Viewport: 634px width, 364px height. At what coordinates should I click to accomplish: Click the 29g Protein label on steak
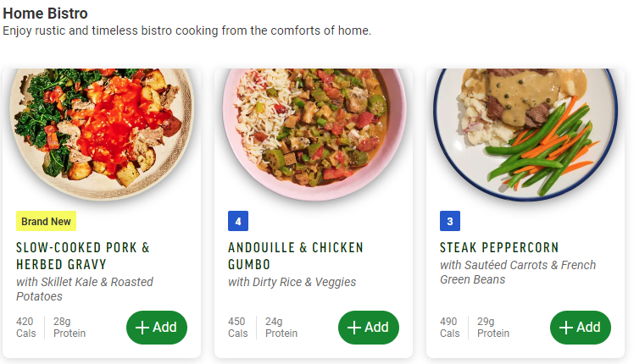click(x=493, y=328)
